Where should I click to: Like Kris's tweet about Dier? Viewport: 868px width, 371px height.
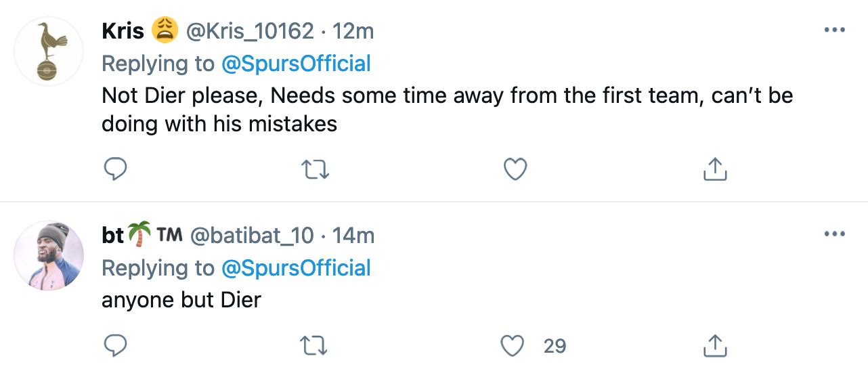[x=515, y=169]
